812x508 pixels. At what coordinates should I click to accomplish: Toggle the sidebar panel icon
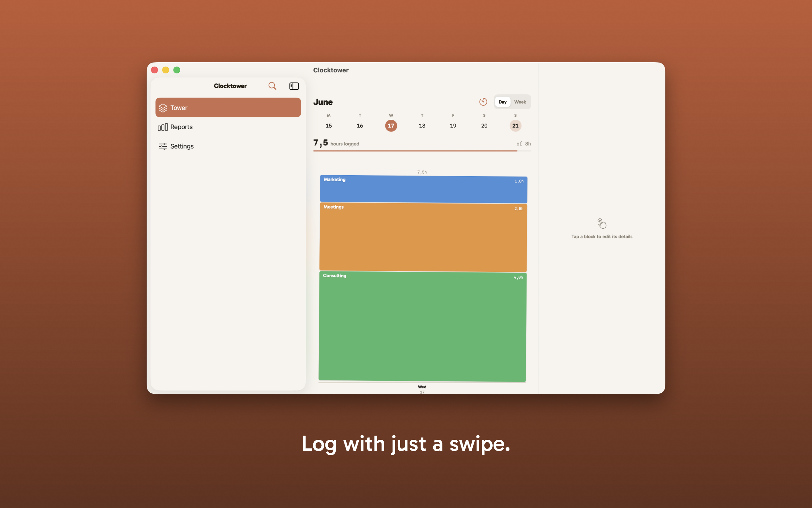pyautogui.click(x=294, y=86)
